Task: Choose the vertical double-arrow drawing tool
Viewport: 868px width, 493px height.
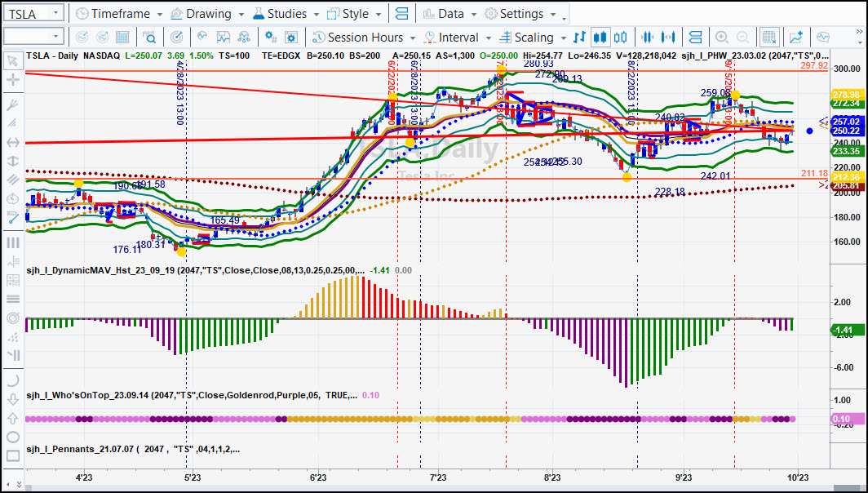Action: (x=13, y=161)
